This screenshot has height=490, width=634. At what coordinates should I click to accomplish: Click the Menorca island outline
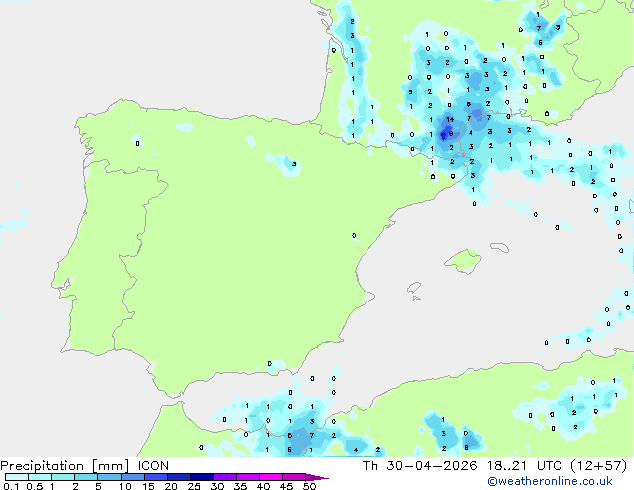(x=500, y=247)
